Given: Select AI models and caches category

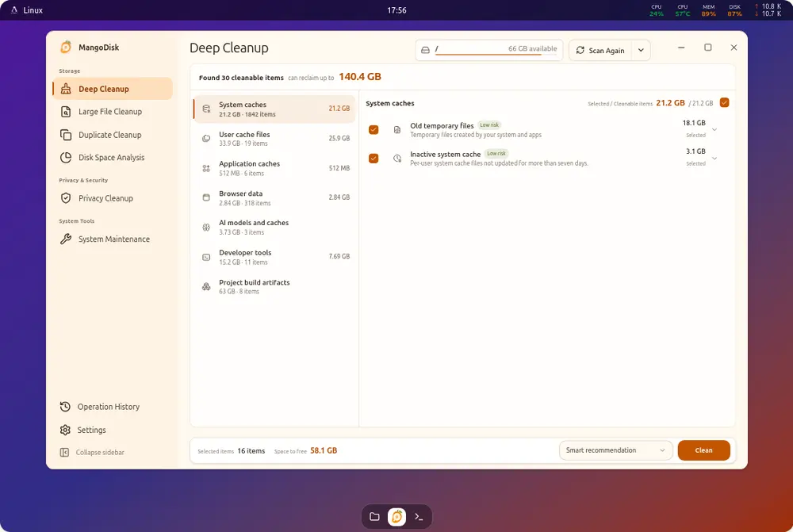Looking at the screenshot, I should click(274, 227).
